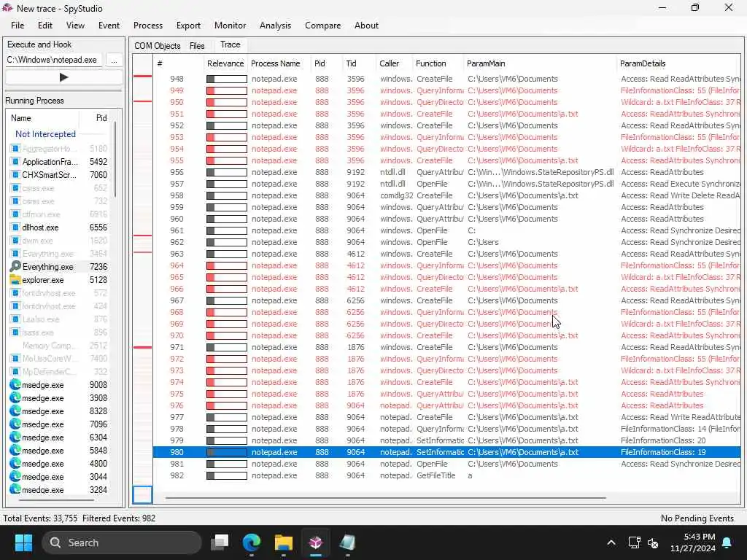Screen dimensions: 747x560
Task: Open Task View on the taskbar
Action: point(220,542)
